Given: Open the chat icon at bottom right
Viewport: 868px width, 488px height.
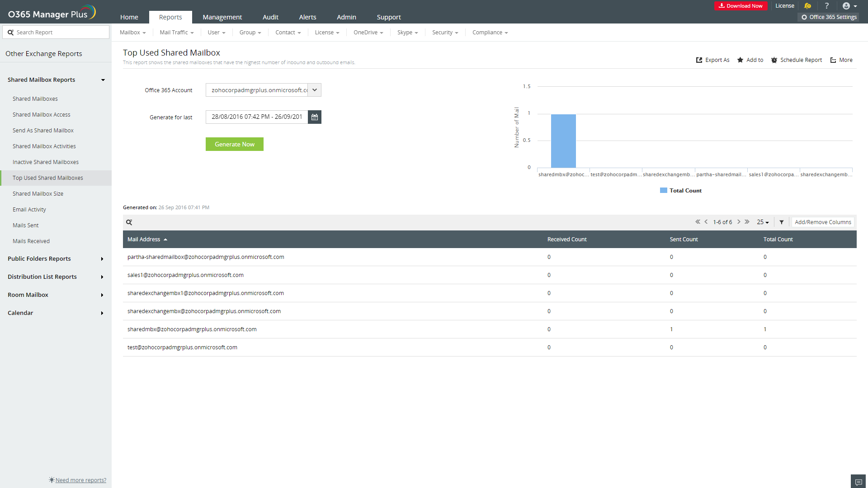Looking at the screenshot, I should click(x=858, y=482).
